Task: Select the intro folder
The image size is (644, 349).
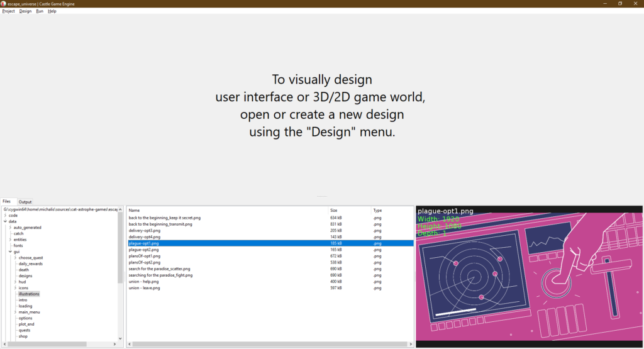Action: point(23,300)
